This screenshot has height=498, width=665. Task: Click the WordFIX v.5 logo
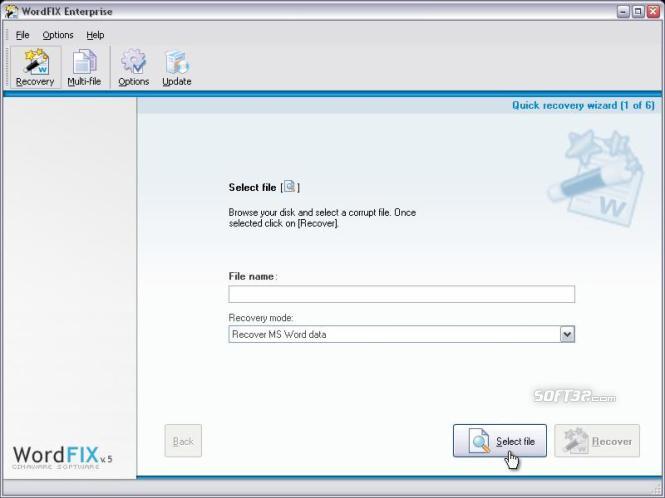(x=62, y=456)
